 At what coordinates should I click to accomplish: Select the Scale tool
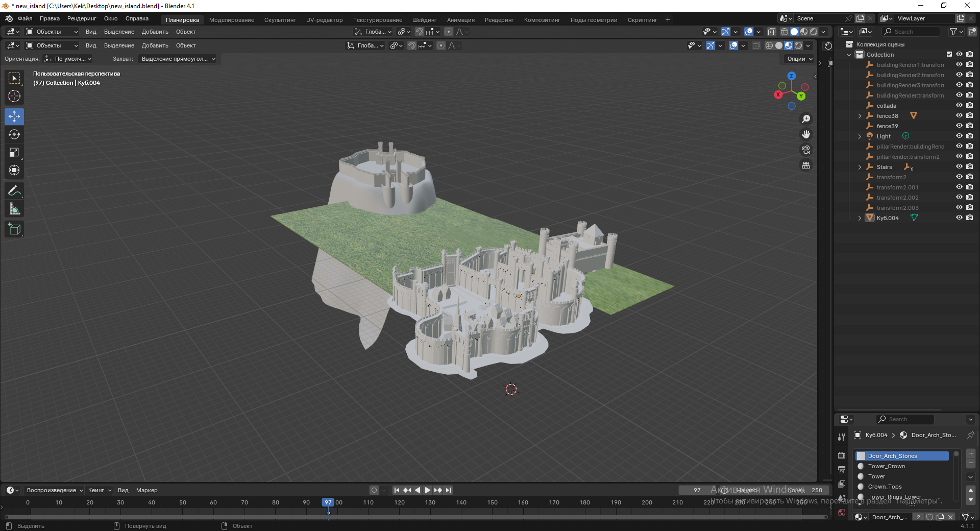[14, 152]
